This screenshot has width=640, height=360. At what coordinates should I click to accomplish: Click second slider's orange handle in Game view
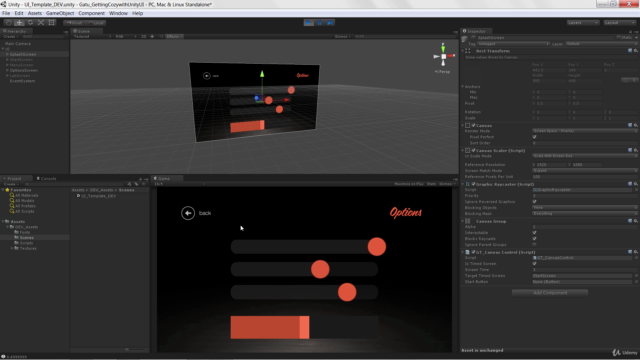tap(320, 269)
